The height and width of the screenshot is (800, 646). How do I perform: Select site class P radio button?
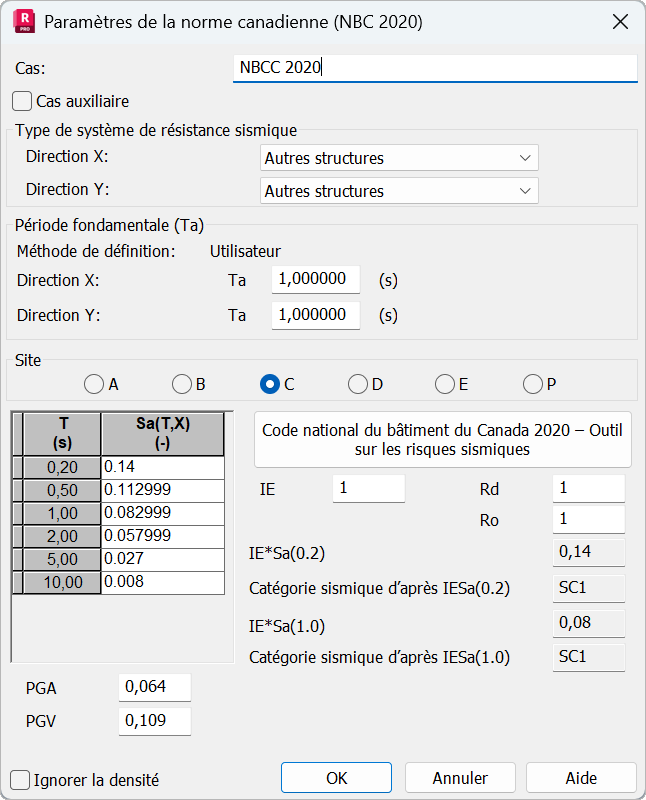(533, 384)
